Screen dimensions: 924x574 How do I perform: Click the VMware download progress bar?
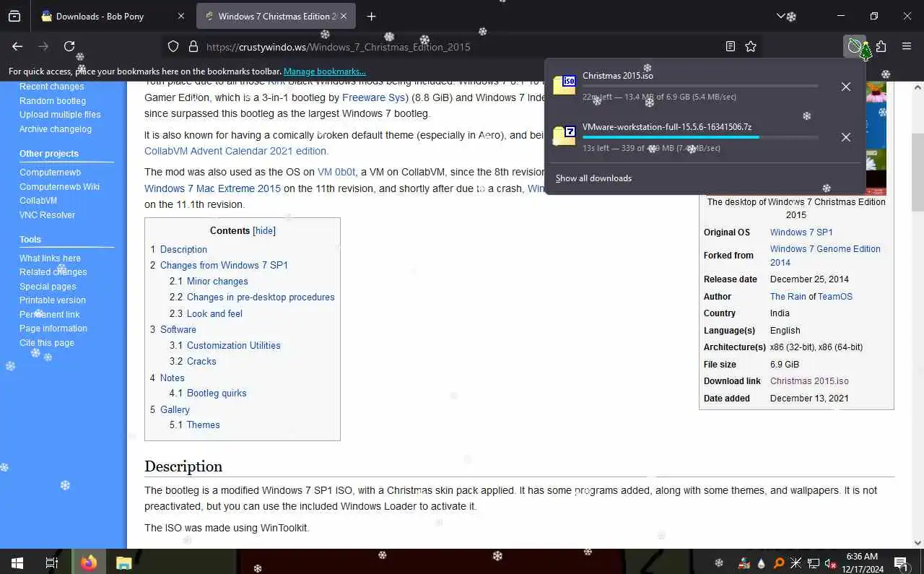coord(700,137)
